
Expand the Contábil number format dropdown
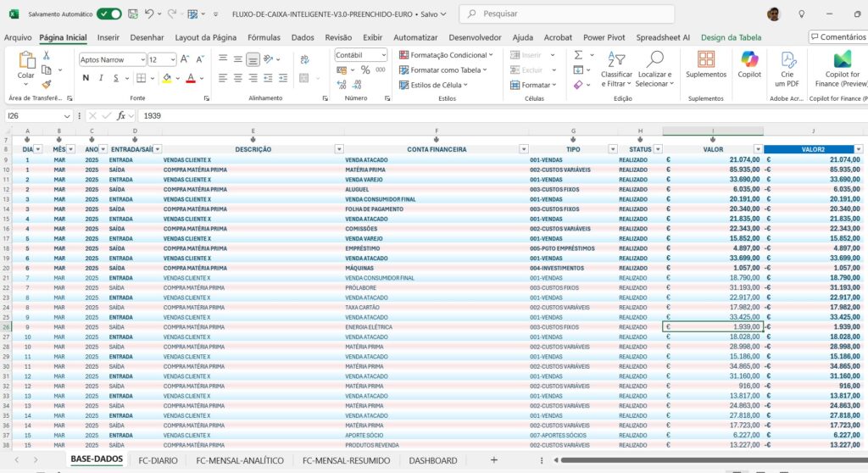(383, 54)
